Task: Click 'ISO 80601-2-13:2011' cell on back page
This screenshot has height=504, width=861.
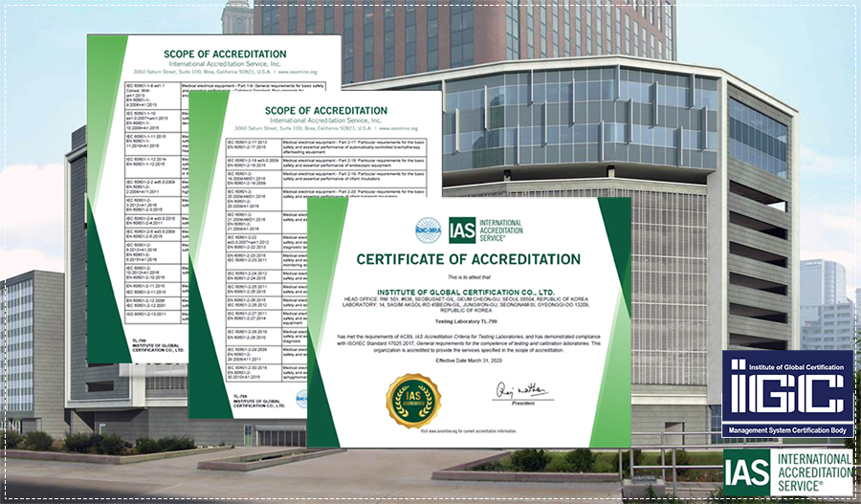Action: [153, 317]
